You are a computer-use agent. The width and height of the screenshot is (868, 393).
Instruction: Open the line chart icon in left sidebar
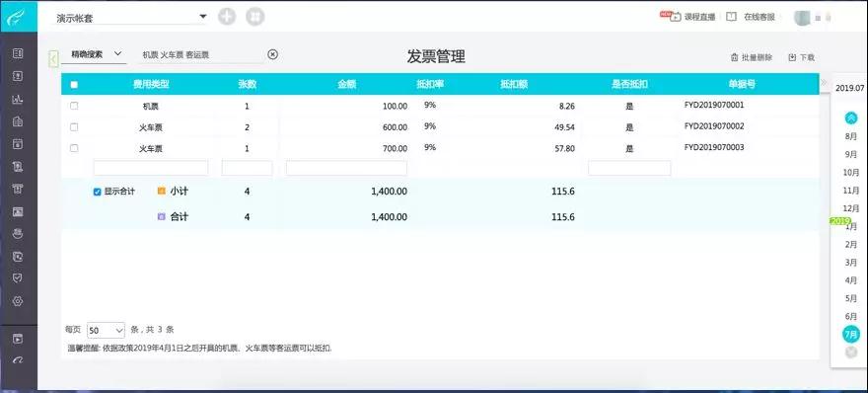[x=18, y=99]
